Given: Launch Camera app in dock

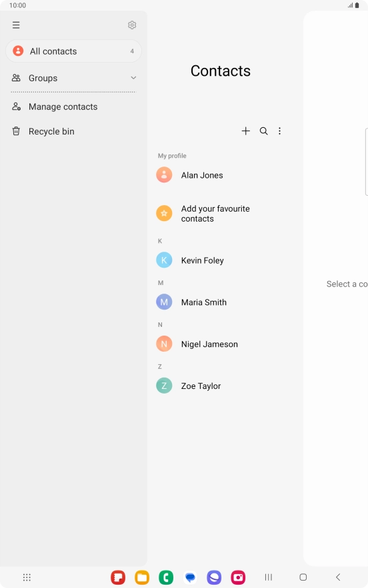Looking at the screenshot, I should pos(238,577).
